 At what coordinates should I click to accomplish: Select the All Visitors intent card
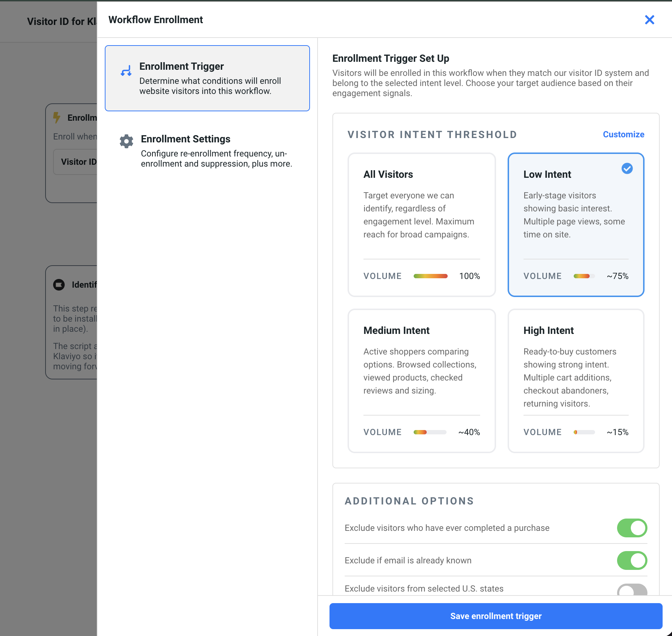[421, 224]
